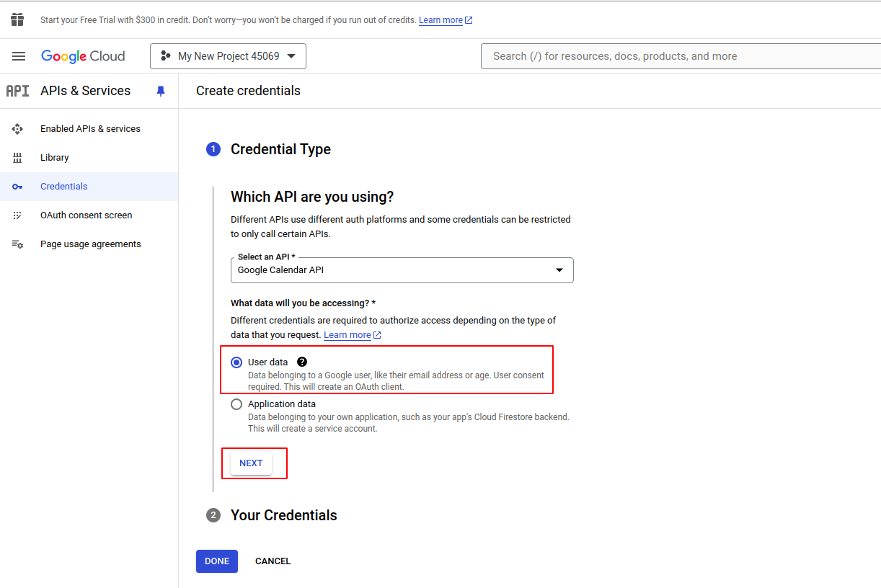Viewport: 881px width, 588px height.
Task: Click the OAuth consent screen icon
Action: [17, 215]
